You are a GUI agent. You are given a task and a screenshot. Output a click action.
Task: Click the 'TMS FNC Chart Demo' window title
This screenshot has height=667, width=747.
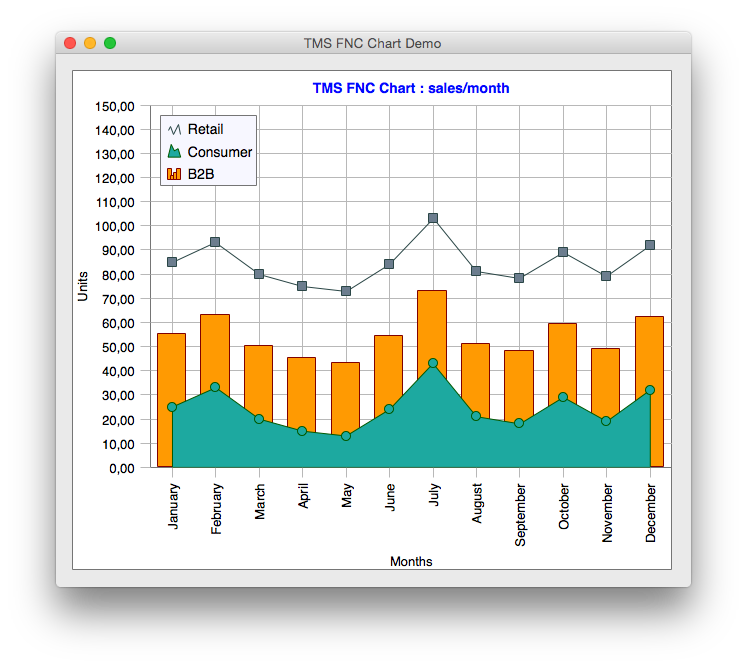(373, 43)
